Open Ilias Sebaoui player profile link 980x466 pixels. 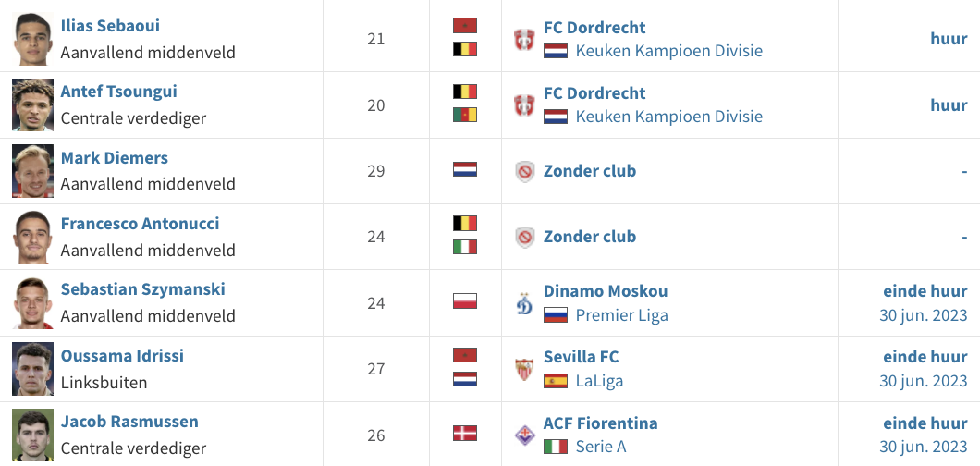110,26
